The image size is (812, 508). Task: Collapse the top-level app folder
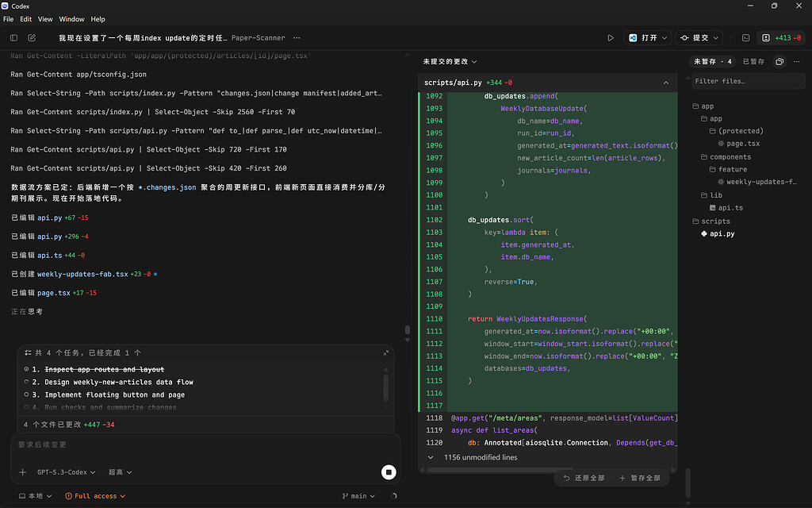point(703,106)
